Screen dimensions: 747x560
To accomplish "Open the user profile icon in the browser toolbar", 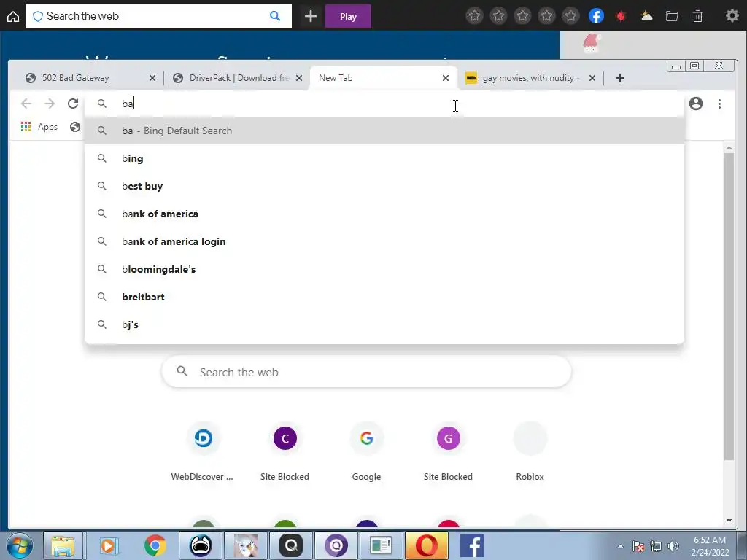I will pos(695,104).
